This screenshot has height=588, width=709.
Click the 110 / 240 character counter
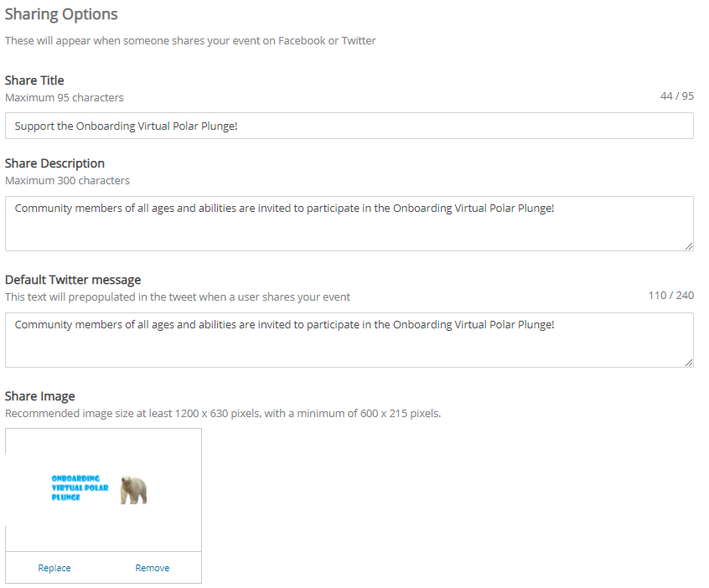coord(670,296)
